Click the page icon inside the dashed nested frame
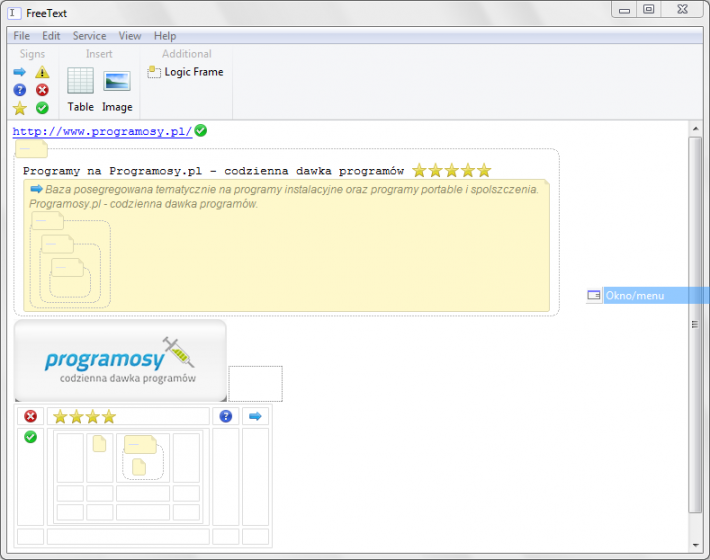 [x=139, y=467]
